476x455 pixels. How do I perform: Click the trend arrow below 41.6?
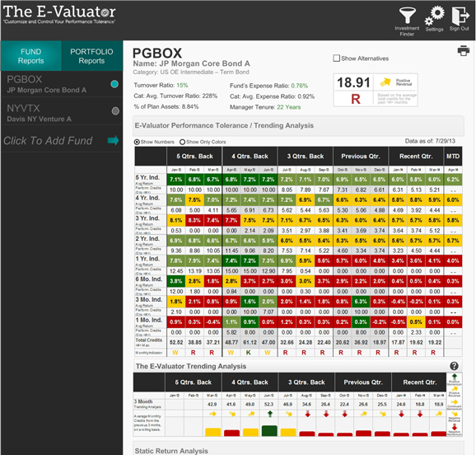click(x=231, y=414)
